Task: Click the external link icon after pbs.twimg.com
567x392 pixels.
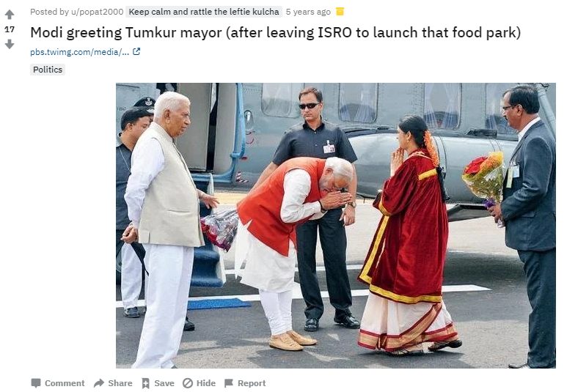Action: point(136,52)
